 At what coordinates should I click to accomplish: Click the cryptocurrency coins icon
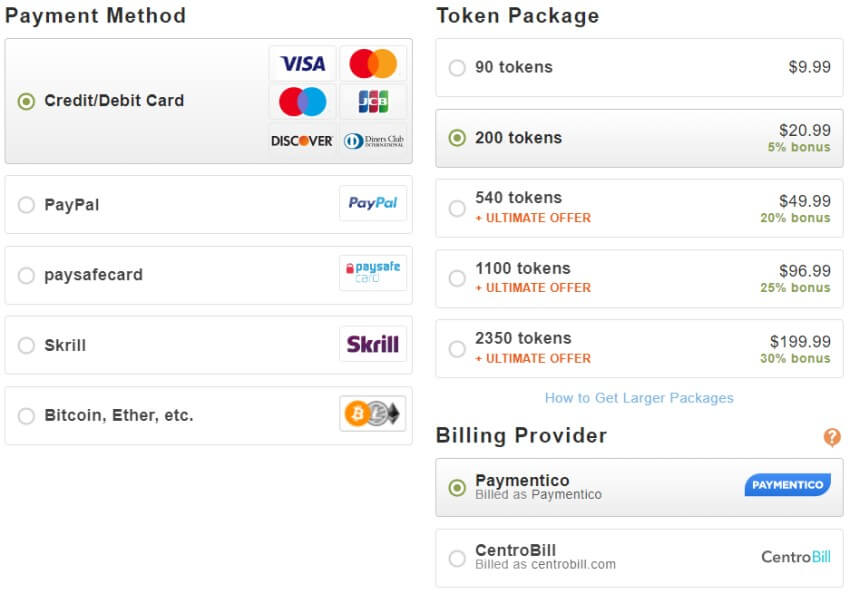373,414
